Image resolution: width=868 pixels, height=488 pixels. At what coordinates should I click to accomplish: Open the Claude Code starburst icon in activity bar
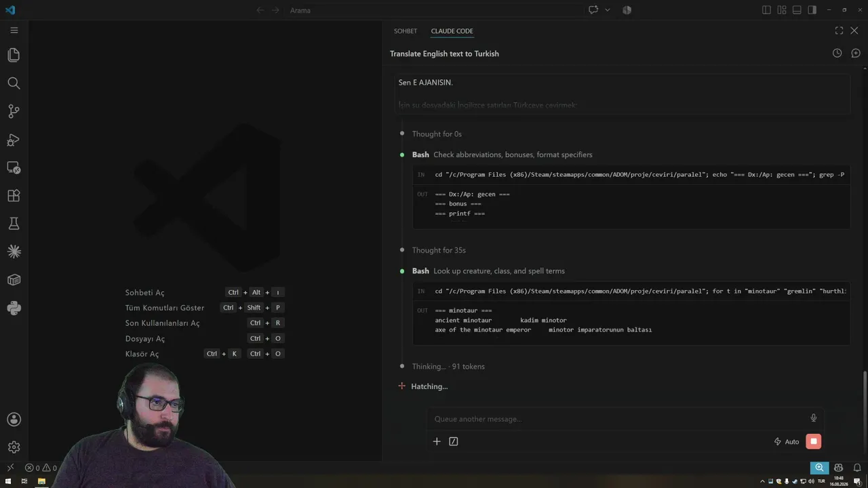pyautogui.click(x=14, y=252)
